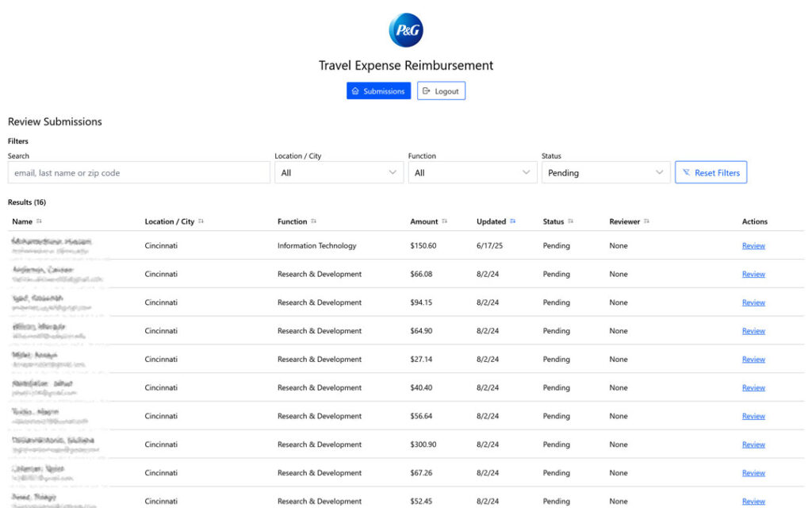
Task: Review the $300.90 submission
Action: pos(753,444)
